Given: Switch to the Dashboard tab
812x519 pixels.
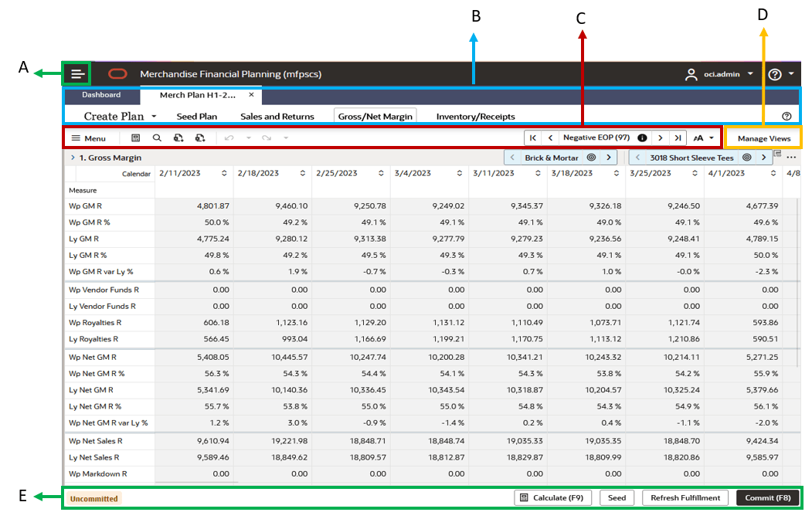Looking at the screenshot, I should (x=101, y=95).
